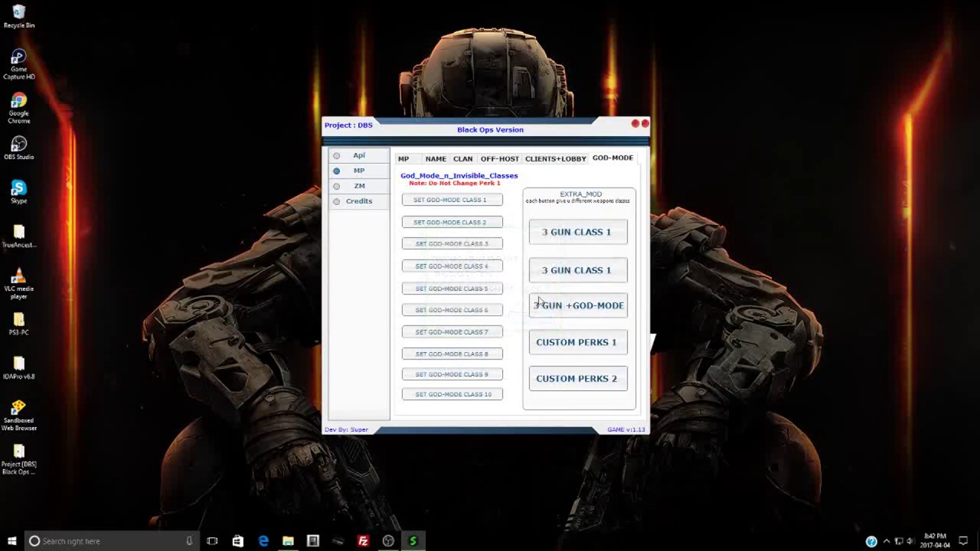Click the 'God_Mode_n_Invisible_Classes' heading

pyautogui.click(x=459, y=175)
